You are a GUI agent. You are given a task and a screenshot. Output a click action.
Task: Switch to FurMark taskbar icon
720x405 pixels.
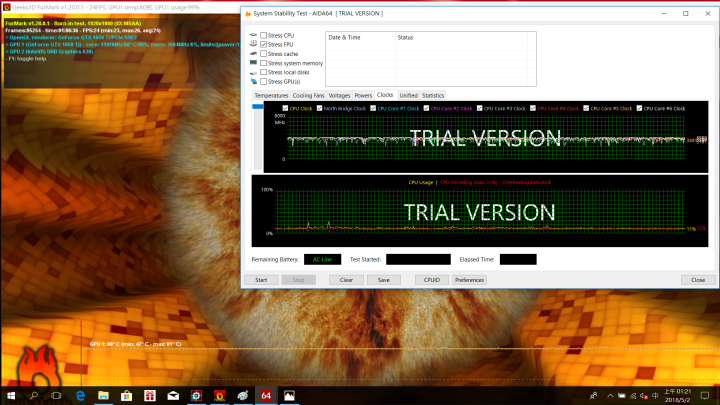(x=219, y=395)
